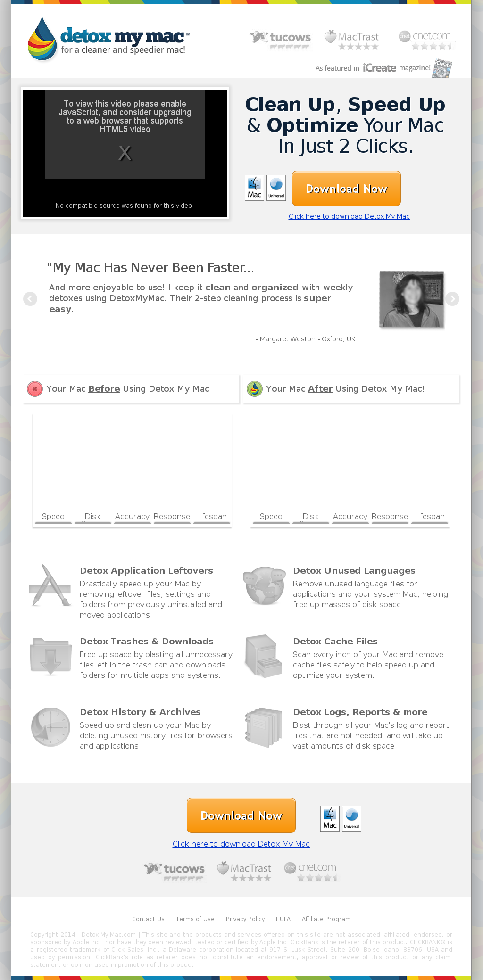Screen dimensions: 483x980
Task: Click the Detox My Mac droplet logo
Action: point(42,39)
